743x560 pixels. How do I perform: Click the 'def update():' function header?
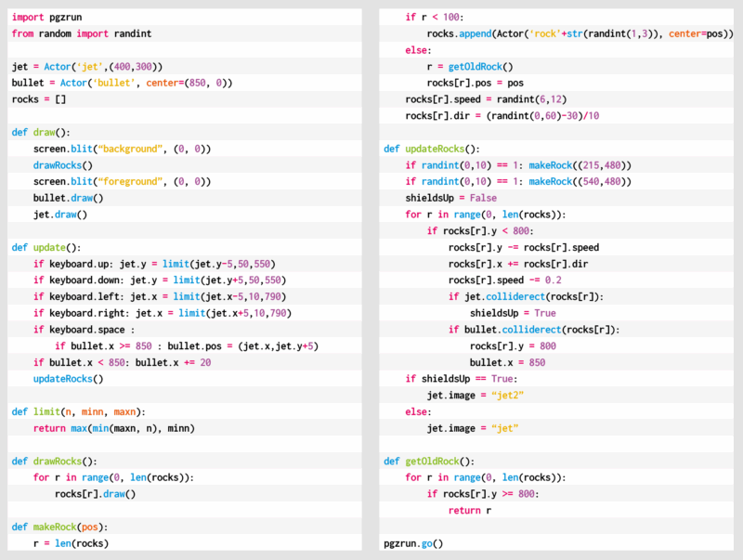click(46, 247)
